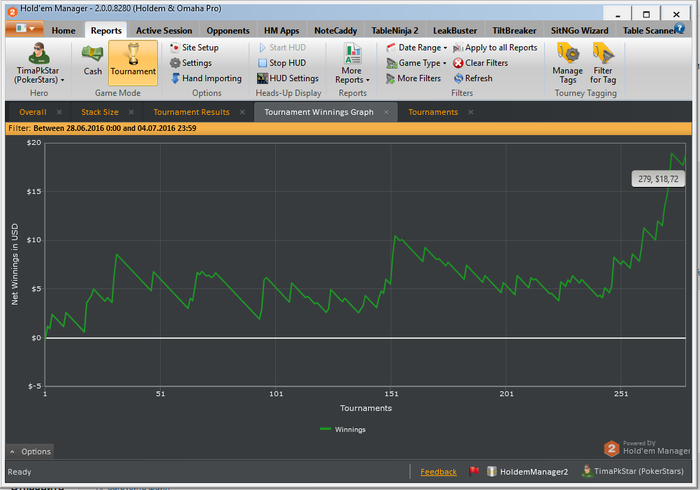
Task: Open the SitNGo Wizard tab
Action: point(579,30)
